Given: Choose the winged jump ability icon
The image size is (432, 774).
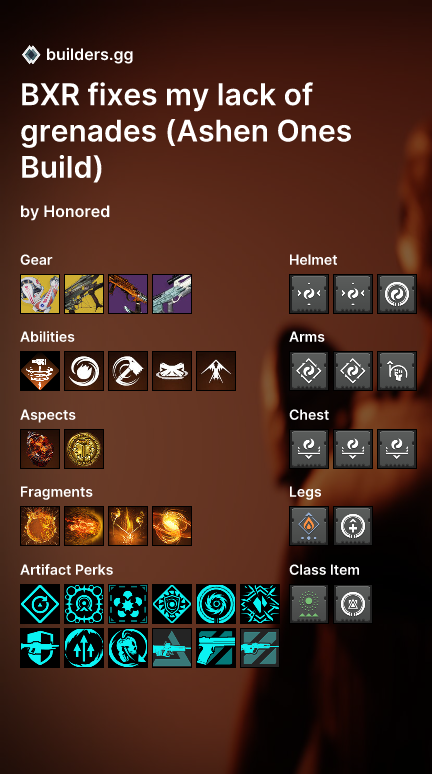Looking at the screenshot, I should [216, 371].
